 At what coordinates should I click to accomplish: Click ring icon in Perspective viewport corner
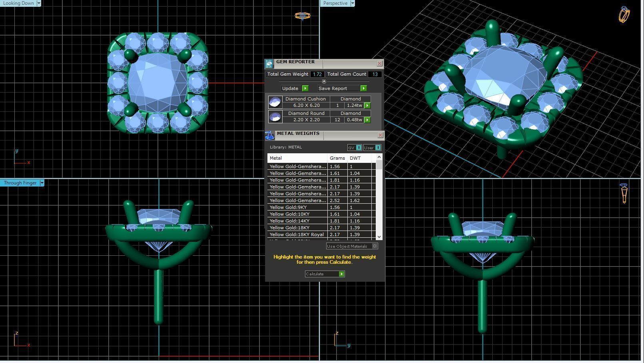pyautogui.click(x=624, y=14)
